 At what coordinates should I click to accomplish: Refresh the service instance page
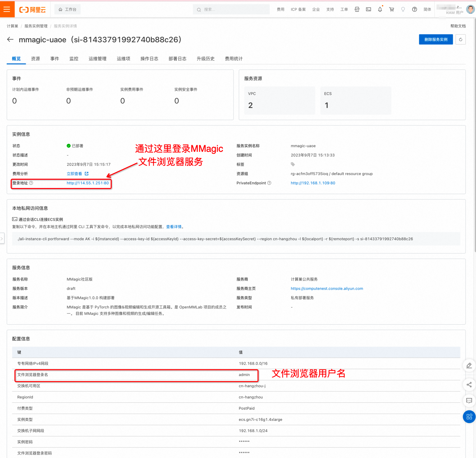click(x=460, y=39)
